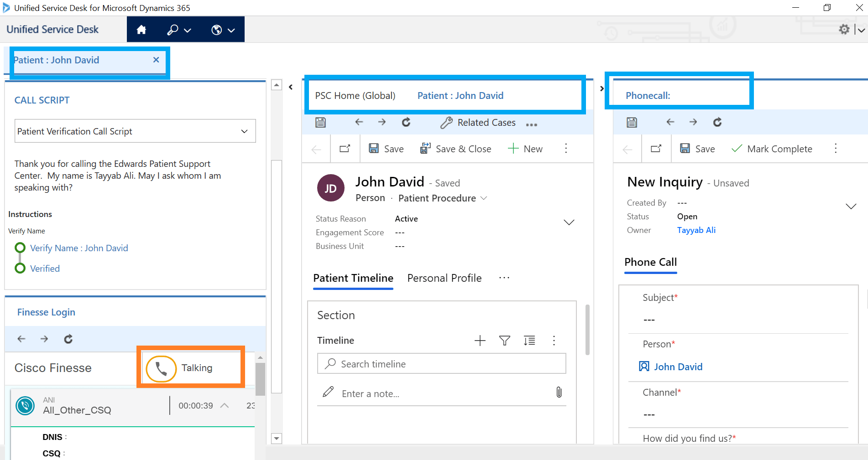Attach a file to the timeline note
The height and width of the screenshot is (460, 868).
[x=559, y=392]
